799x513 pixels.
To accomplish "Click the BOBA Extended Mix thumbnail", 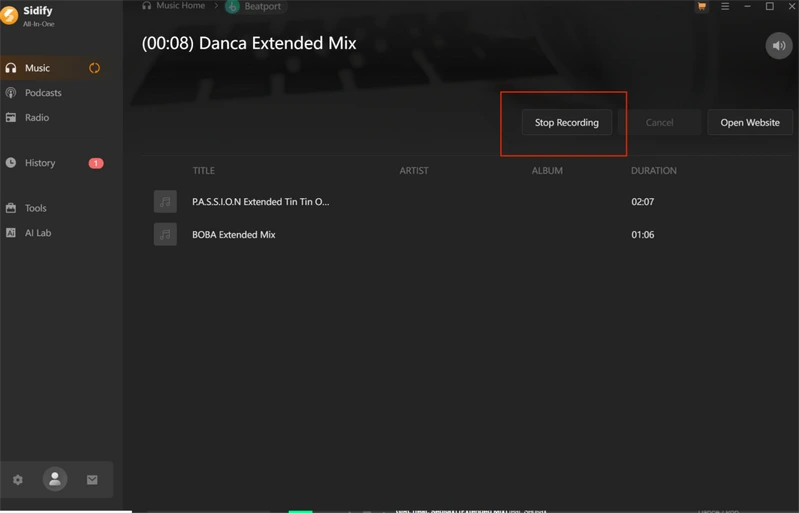I will point(165,234).
